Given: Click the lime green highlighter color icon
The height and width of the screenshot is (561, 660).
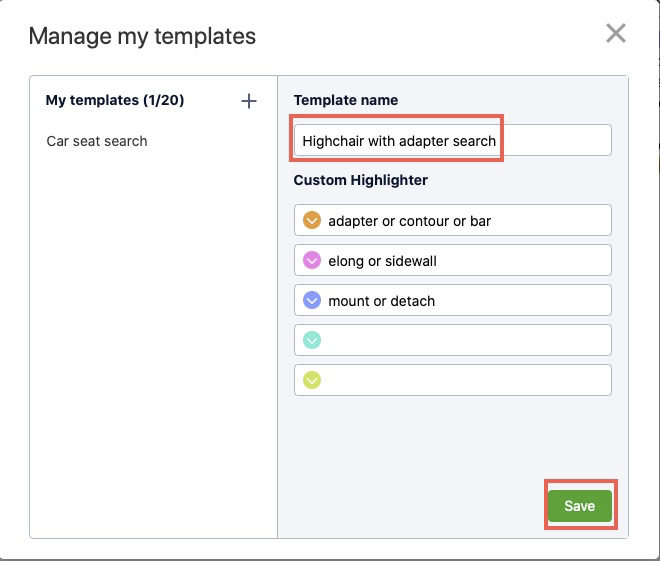Looking at the screenshot, I should [x=311, y=380].
